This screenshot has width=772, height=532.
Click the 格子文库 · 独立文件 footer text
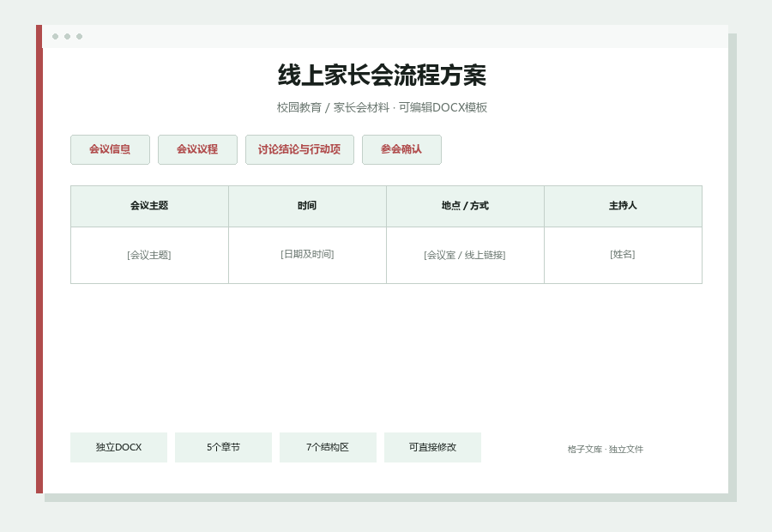point(605,450)
